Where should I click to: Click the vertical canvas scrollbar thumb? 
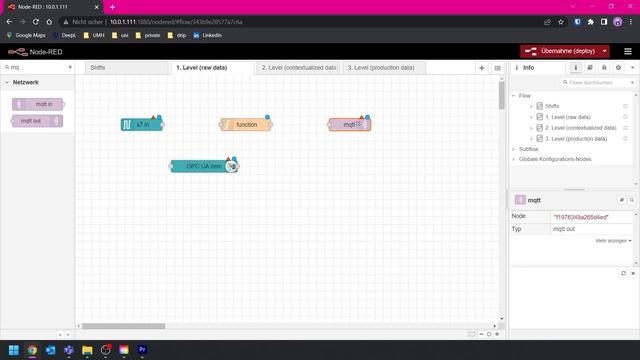click(502, 96)
